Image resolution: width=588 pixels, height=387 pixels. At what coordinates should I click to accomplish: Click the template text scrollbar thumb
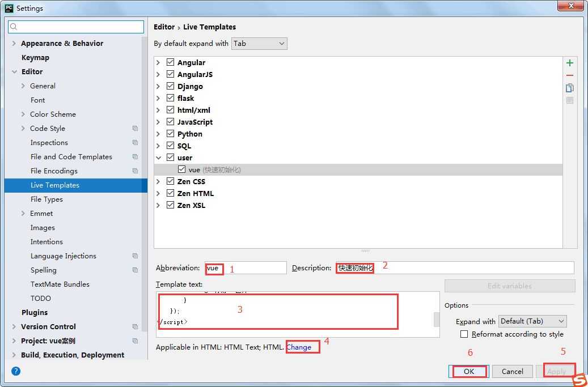[x=437, y=320]
